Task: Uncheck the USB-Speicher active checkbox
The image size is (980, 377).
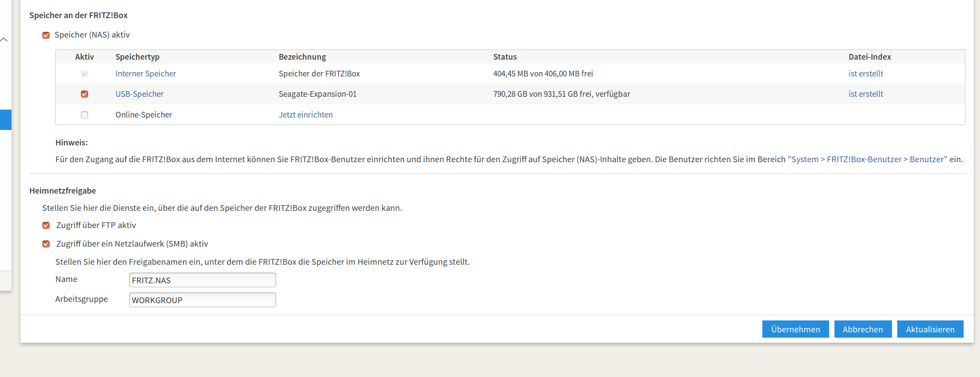Action: [x=85, y=94]
